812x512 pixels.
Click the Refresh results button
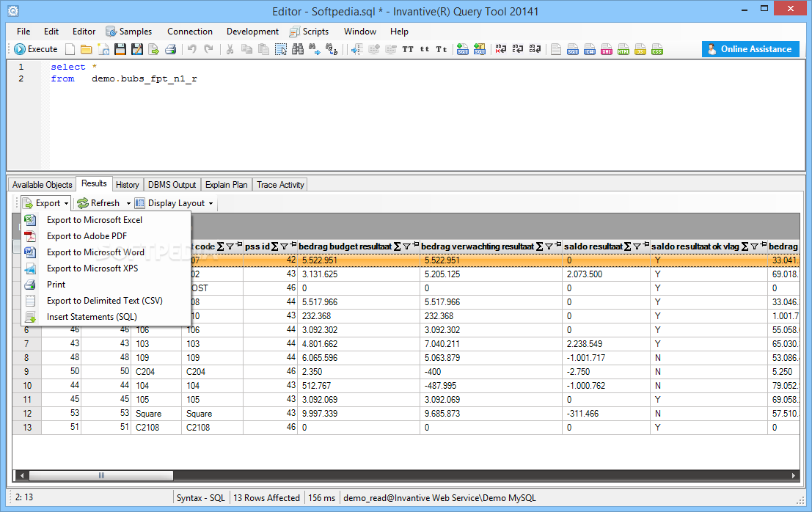point(100,203)
